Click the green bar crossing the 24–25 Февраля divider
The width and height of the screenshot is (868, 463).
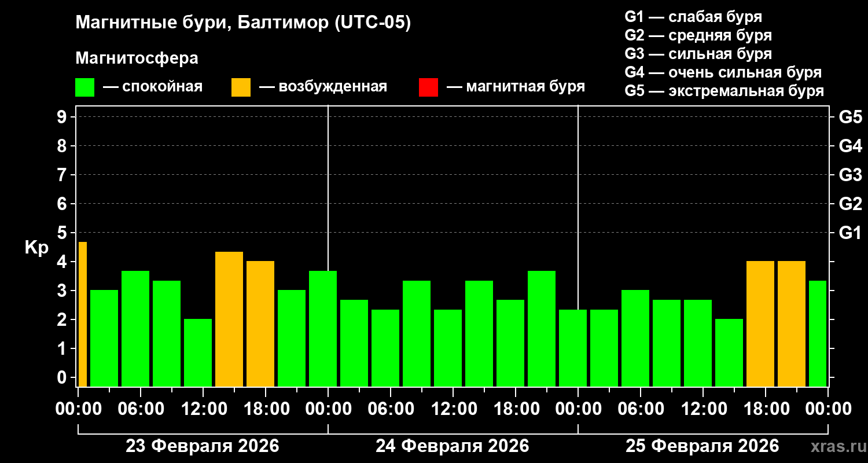tap(573, 348)
